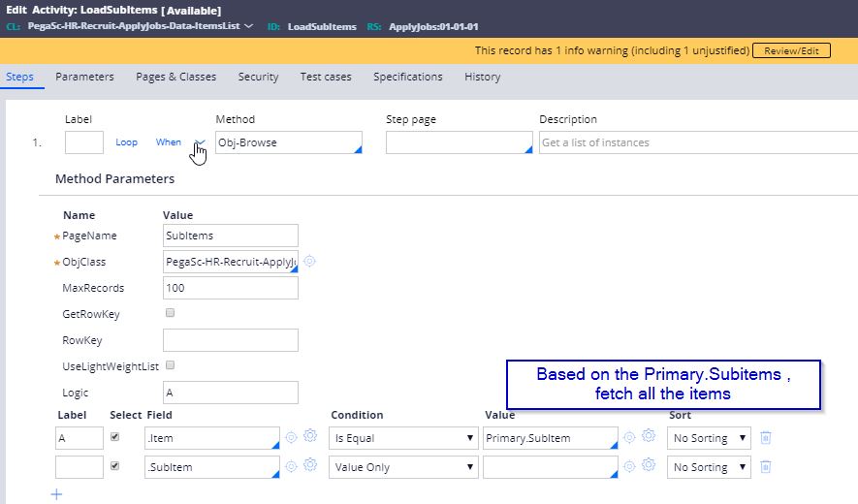
Task: Click the filter Label field containing A
Action: (x=79, y=438)
